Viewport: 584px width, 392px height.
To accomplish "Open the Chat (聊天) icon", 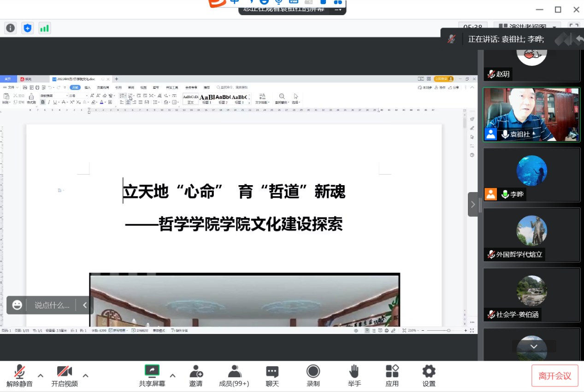I will [272, 375].
